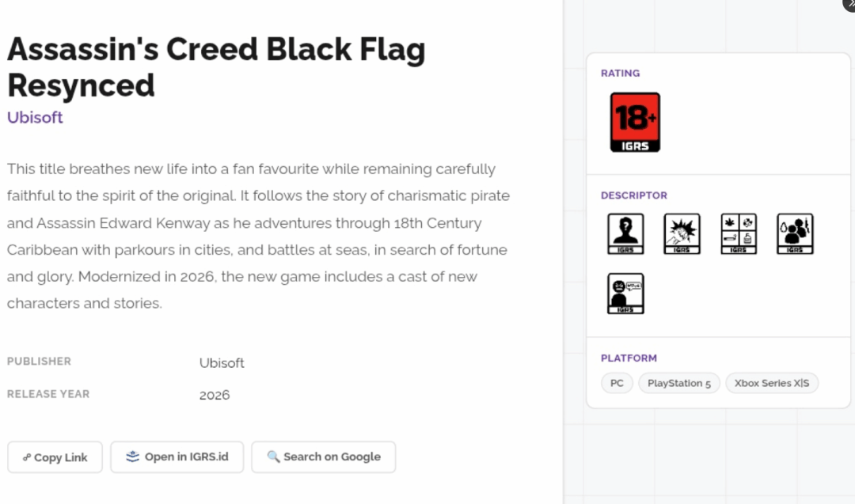Click the Ubisoft publisher value
Screen dimensions: 855x504
pyautogui.click(x=222, y=363)
